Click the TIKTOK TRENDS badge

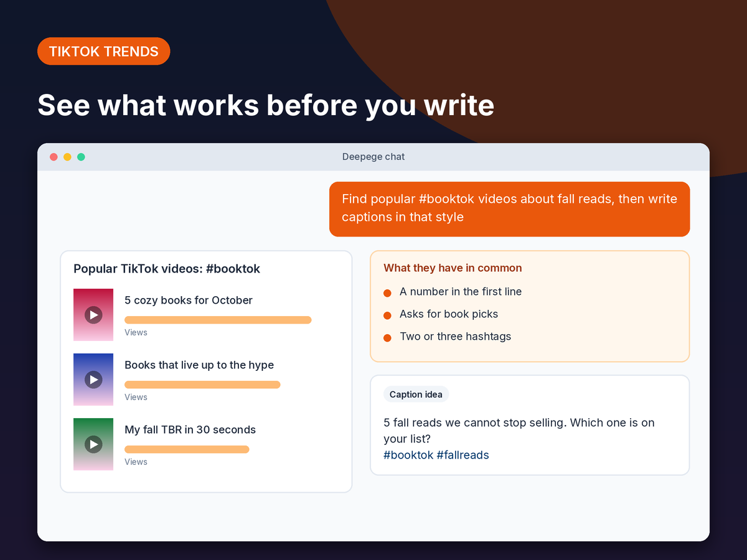[x=103, y=51]
